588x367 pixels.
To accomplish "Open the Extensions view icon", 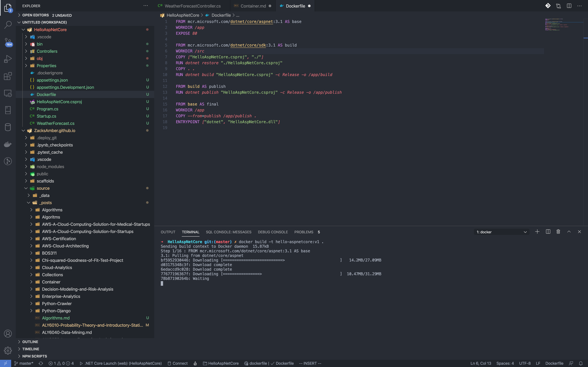I will 8,76.
